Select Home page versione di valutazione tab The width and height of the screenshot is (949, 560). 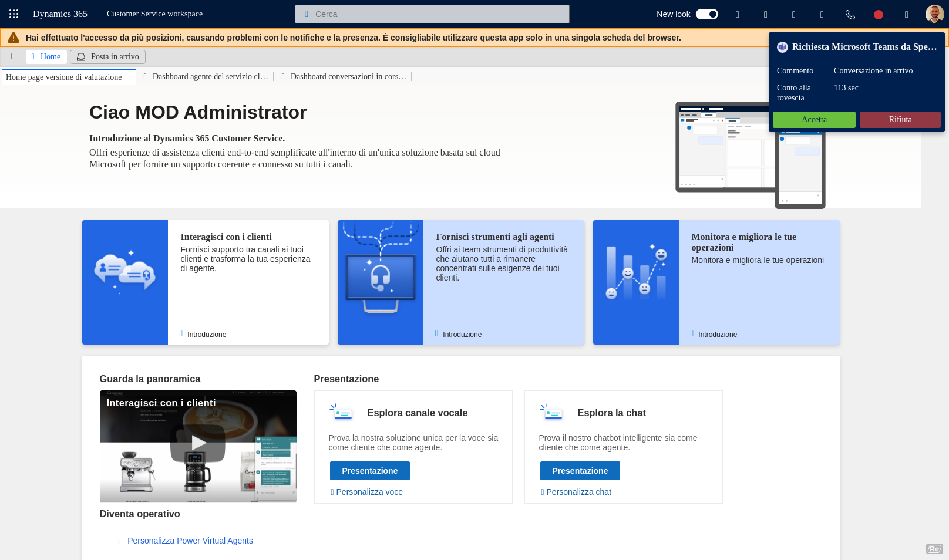point(69,77)
